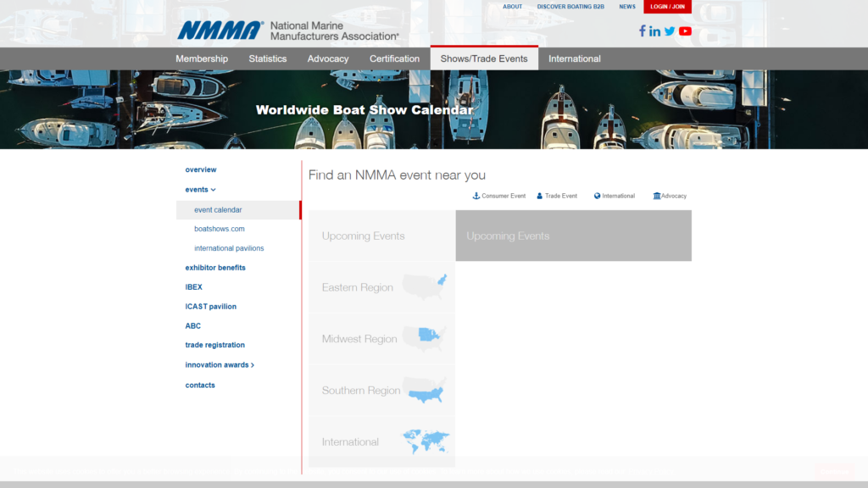Open ICAST pavilion sidebar link
Image resolution: width=868 pixels, height=488 pixels.
click(211, 307)
